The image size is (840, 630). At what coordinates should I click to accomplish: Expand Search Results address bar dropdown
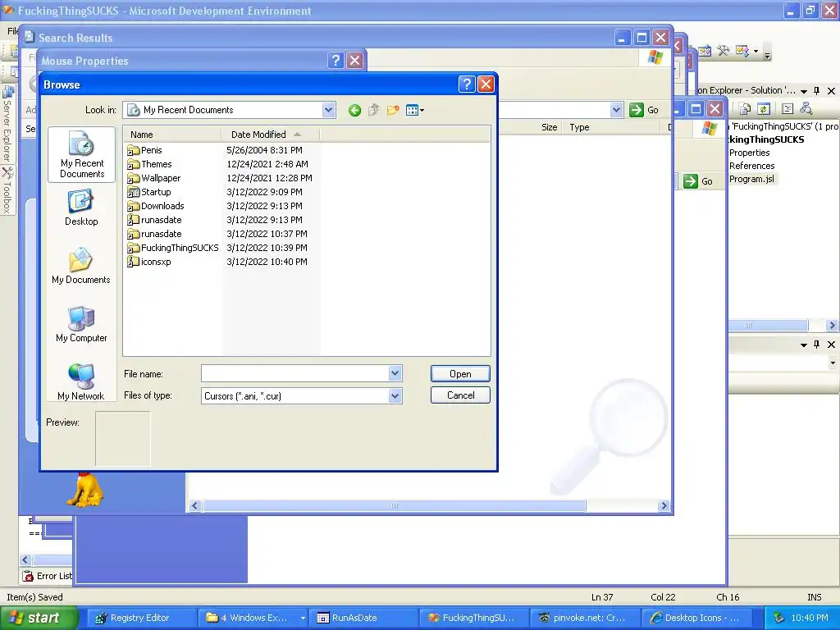pyautogui.click(x=617, y=110)
